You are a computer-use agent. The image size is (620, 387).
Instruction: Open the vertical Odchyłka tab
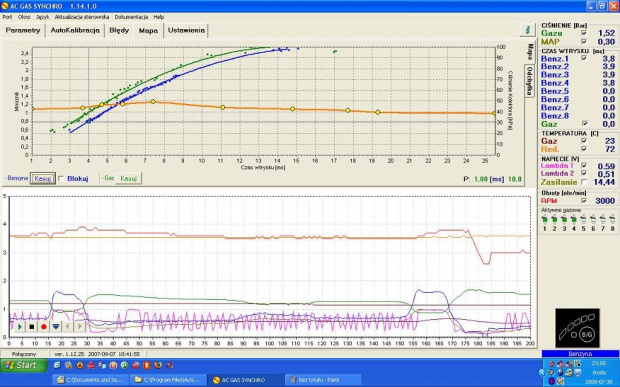[x=530, y=81]
